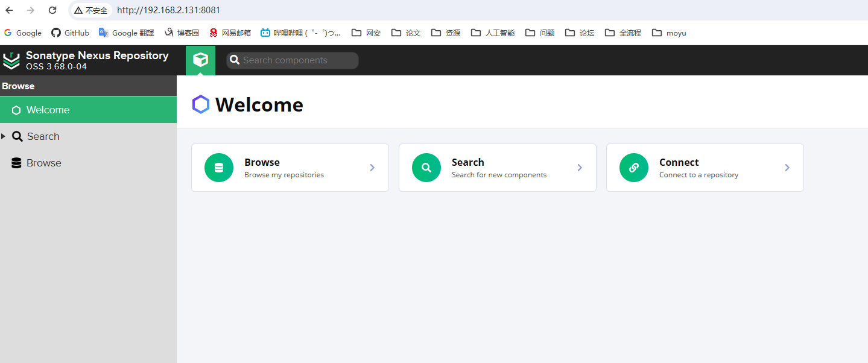Click the browser back arrow

point(9,10)
